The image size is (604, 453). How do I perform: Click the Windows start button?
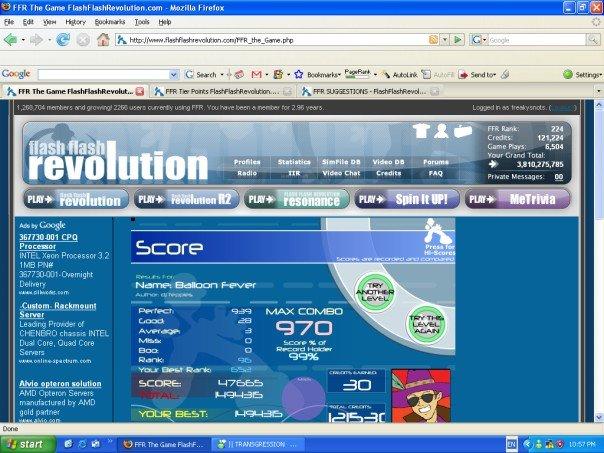tap(28, 444)
